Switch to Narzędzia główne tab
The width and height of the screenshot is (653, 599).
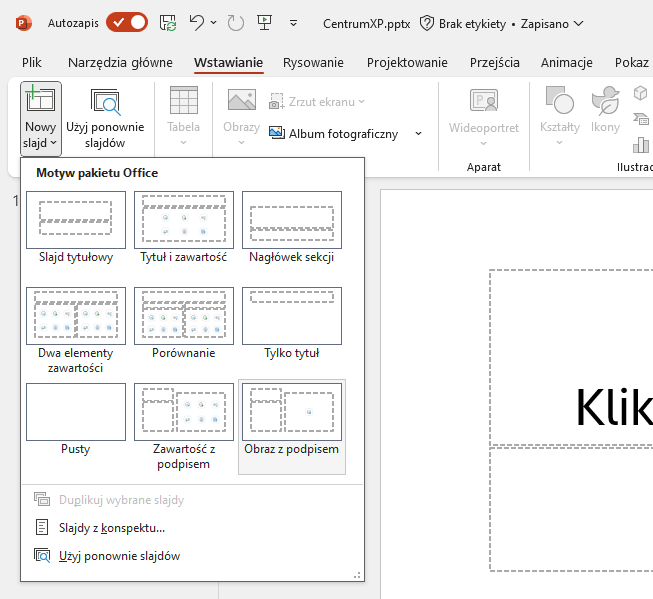(120, 62)
